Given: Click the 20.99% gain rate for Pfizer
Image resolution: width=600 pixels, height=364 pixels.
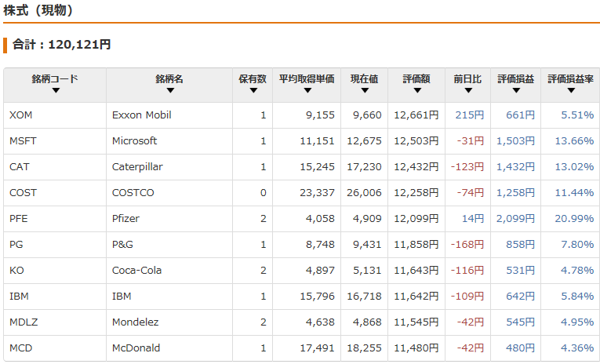Looking at the screenshot, I should click(x=574, y=219).
